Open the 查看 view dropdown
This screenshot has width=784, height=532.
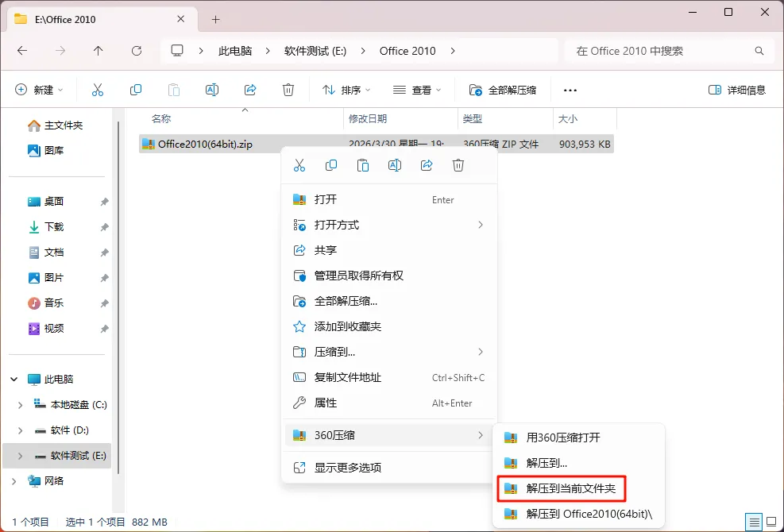(417, 90)
